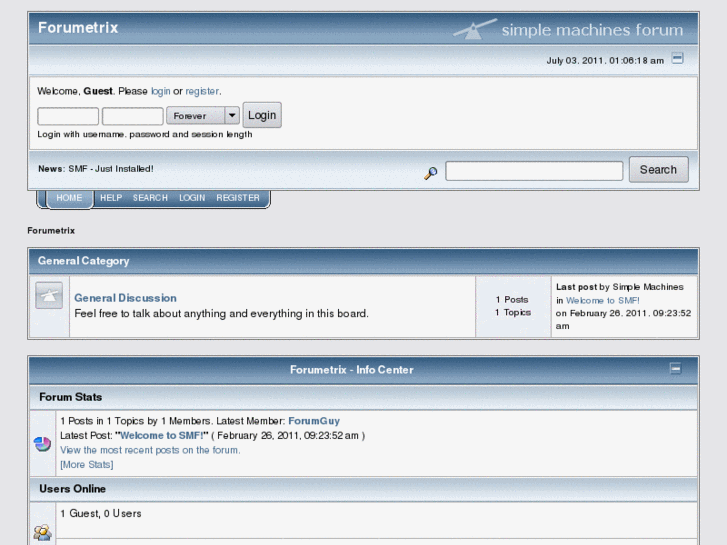Screen dimensions: 727x545
Task: Focus the password input field
Action: (x=133, y=116)
